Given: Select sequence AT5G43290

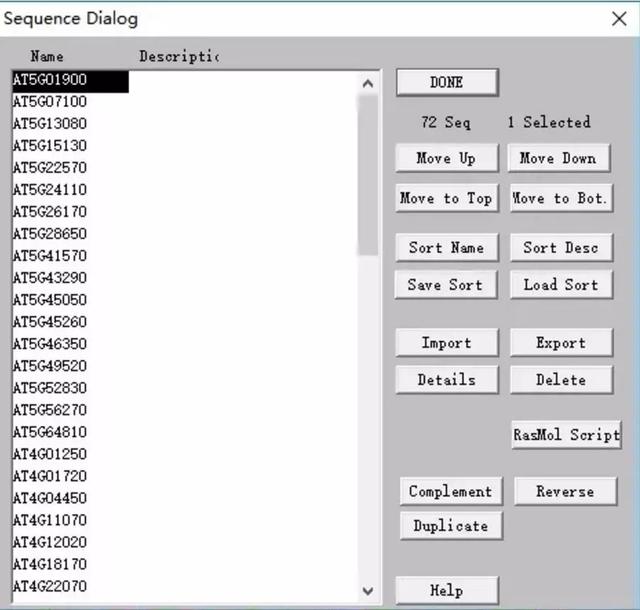Looking at the screenshot, I should click(x=50, y=278).
